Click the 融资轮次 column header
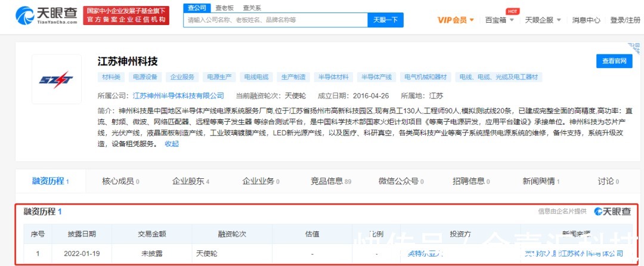The width and height of the screenshot is (644, 266). pyautogui.click(x=231, y=234)
